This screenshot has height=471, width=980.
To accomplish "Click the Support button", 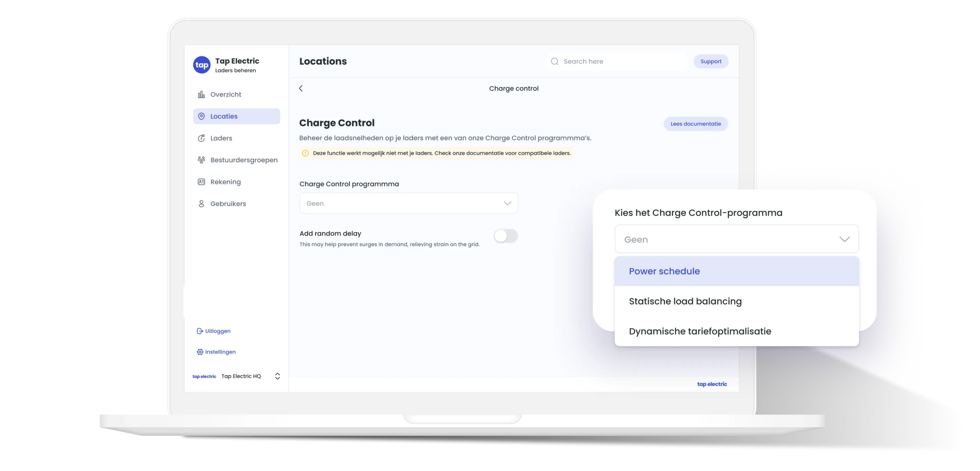I will [710, 62].
